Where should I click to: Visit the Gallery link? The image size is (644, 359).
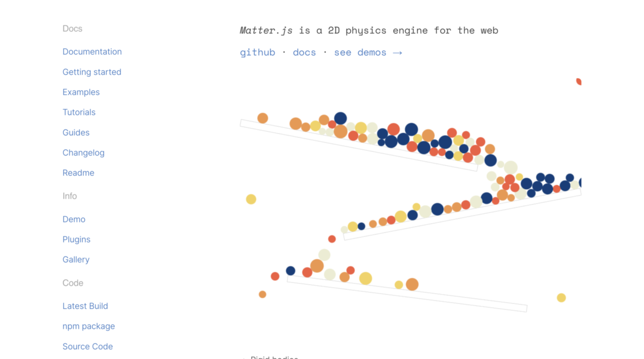(x=76, y=259)
